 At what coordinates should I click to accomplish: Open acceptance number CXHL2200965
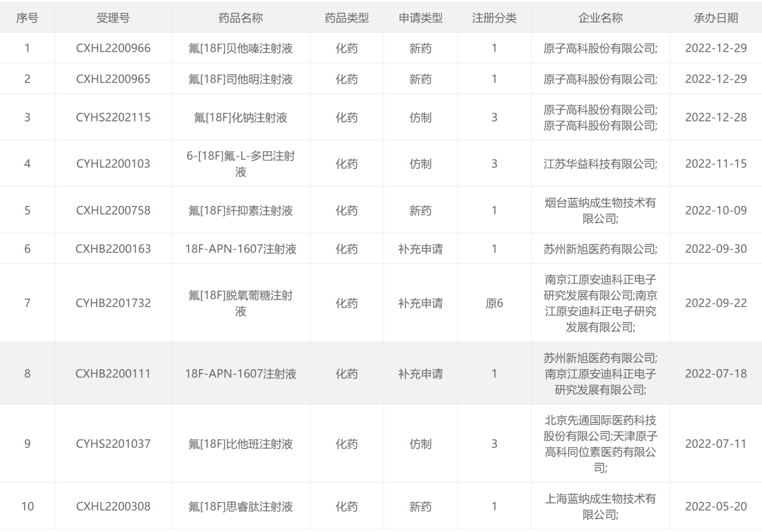[x=113, y=79]
